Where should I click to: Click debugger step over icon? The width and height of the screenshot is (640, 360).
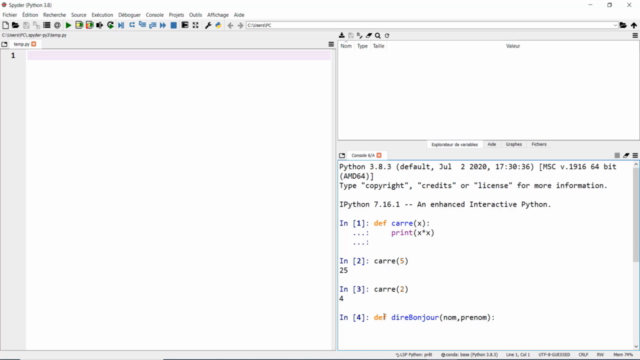coord(132,25)
